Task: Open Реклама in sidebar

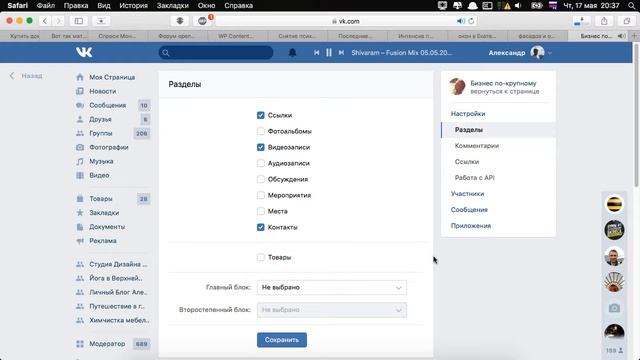Action: [x=103, y=241]
